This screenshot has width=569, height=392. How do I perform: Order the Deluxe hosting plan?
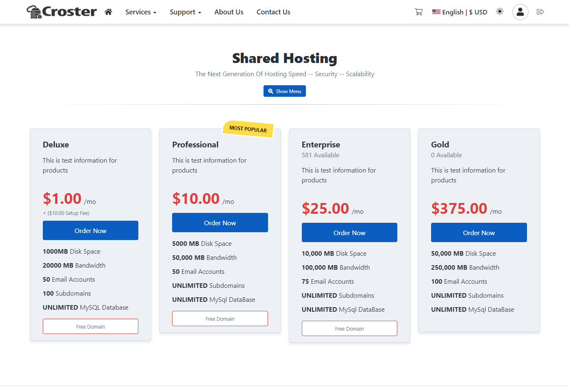(91, 231)
